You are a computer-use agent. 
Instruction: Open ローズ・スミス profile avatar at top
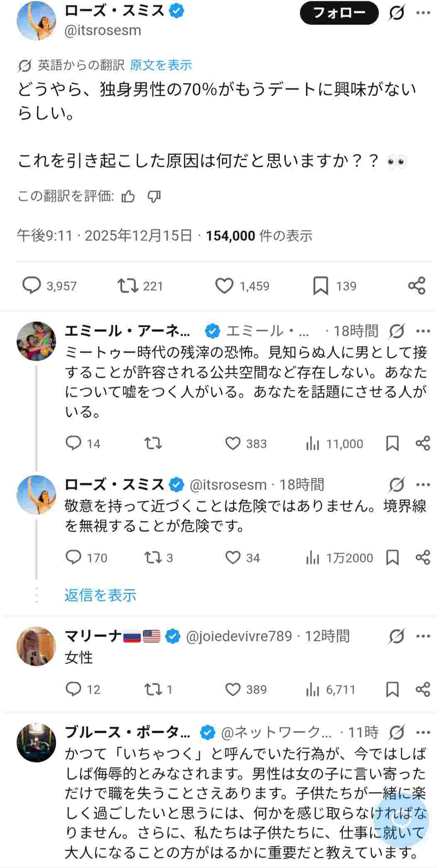click(36, 20)
